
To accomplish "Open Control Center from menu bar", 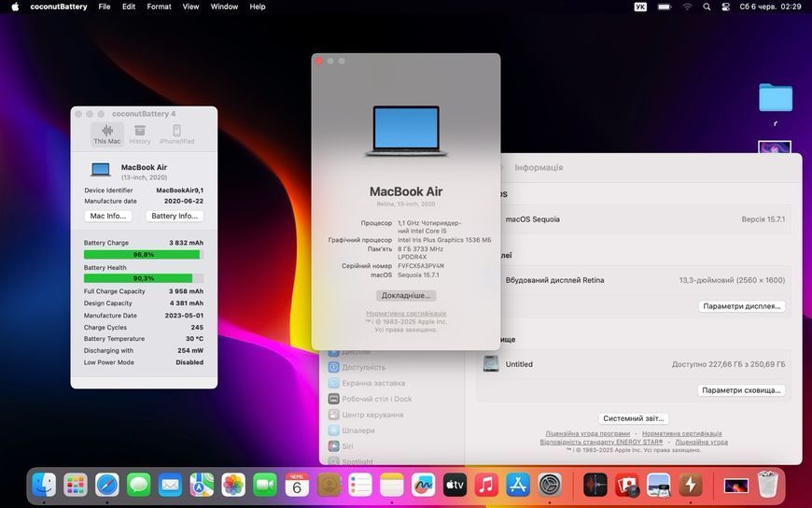I will coord(725,7).
